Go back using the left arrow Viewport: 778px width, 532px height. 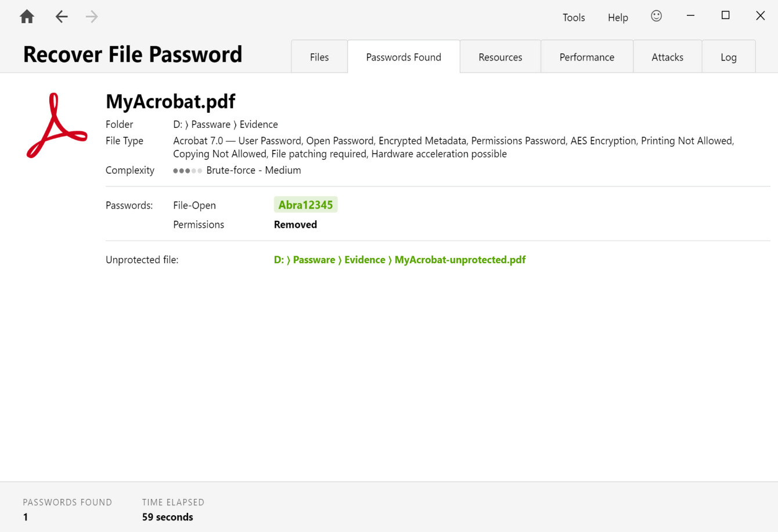[62, 17]
